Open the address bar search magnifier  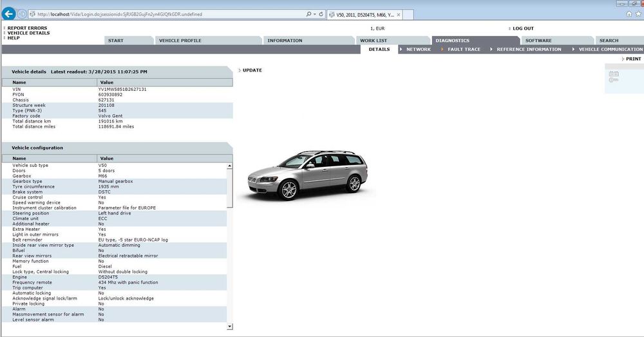(308, 14)
